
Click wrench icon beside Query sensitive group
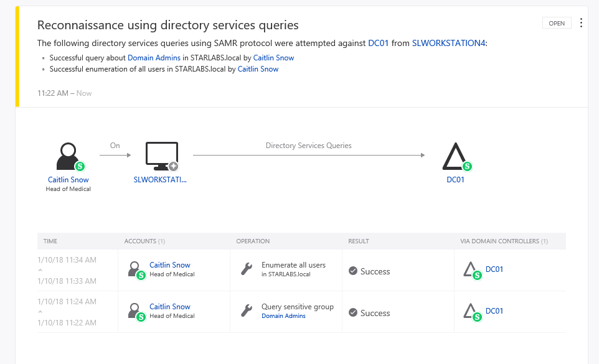(x=247, y=310)
